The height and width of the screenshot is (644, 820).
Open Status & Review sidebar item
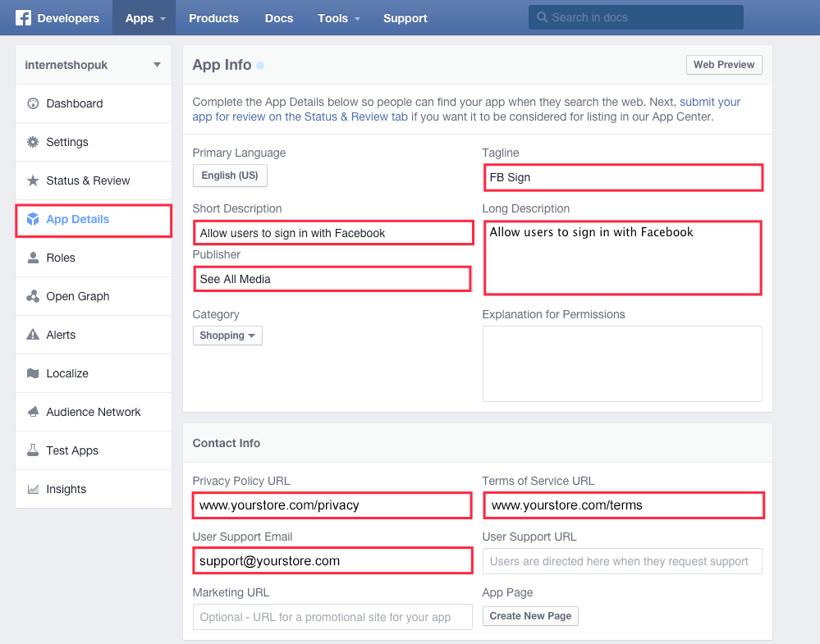(94, 180)
